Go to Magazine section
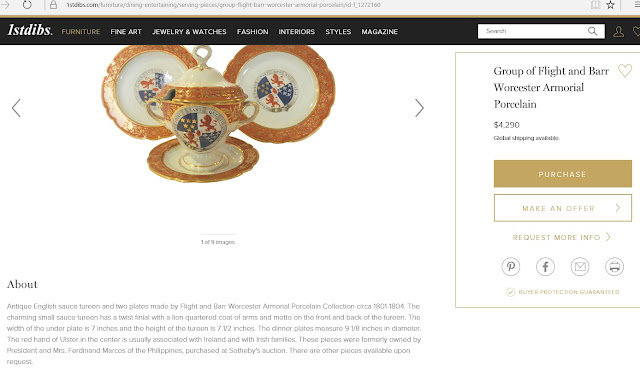The height and width of the screenshot is (369, 640). click(x=380, y=31)
